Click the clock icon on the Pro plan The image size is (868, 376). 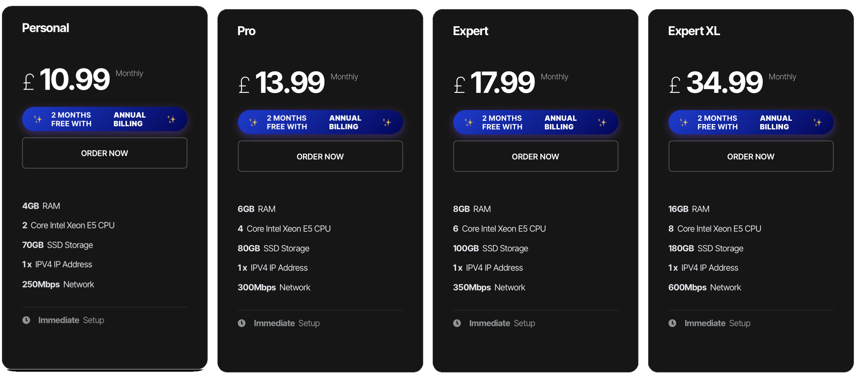243,323
